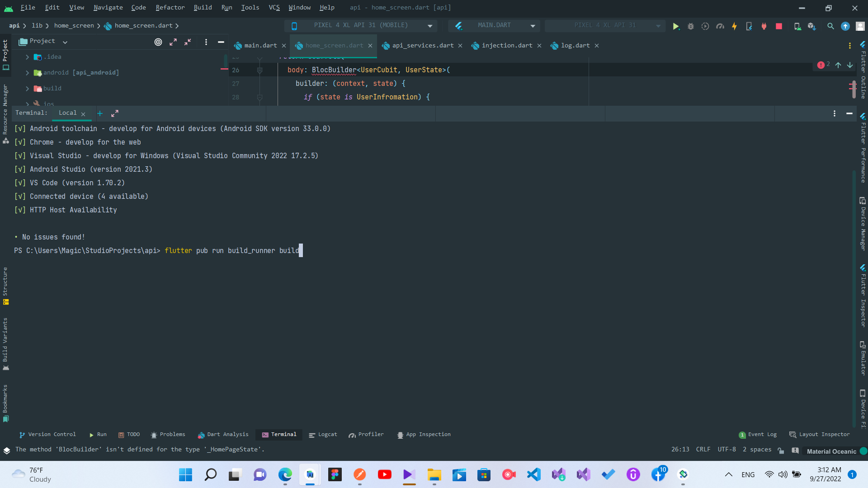Screen dimensions: 868x488
Task: Open the Problems tool window
Action: click(168, 435)
